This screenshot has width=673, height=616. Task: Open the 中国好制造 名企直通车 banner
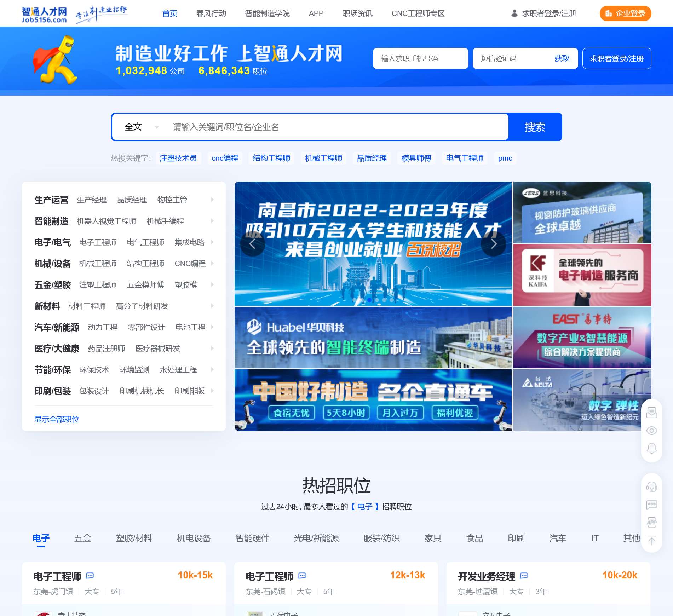[x=373, y=400]
